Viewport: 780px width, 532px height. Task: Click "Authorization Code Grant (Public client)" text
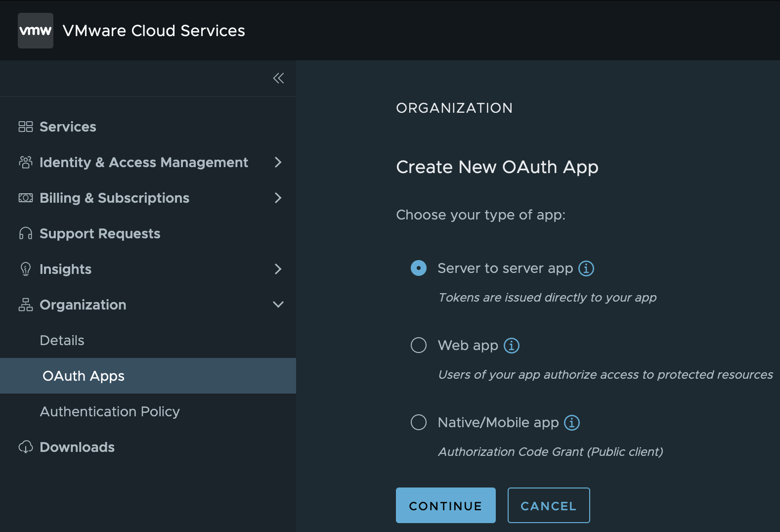pos(551,452)
